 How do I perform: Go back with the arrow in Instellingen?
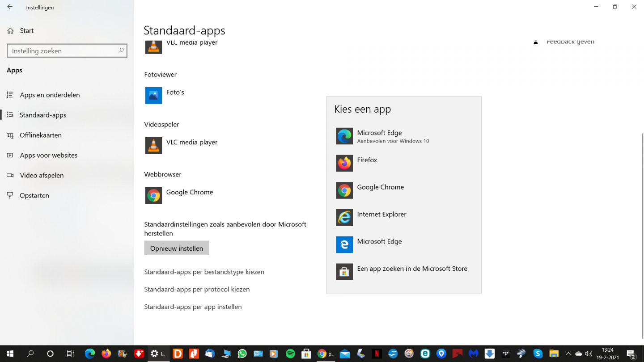click(x=10, y=7)
